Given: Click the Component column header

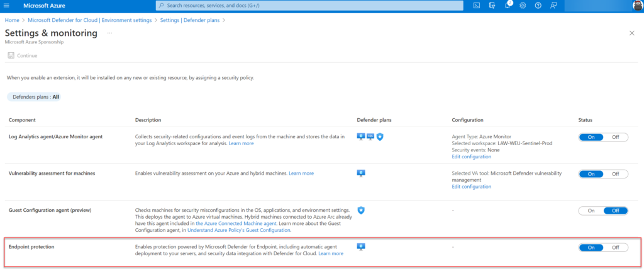Looking at the screenshot, I should point(22,120).
